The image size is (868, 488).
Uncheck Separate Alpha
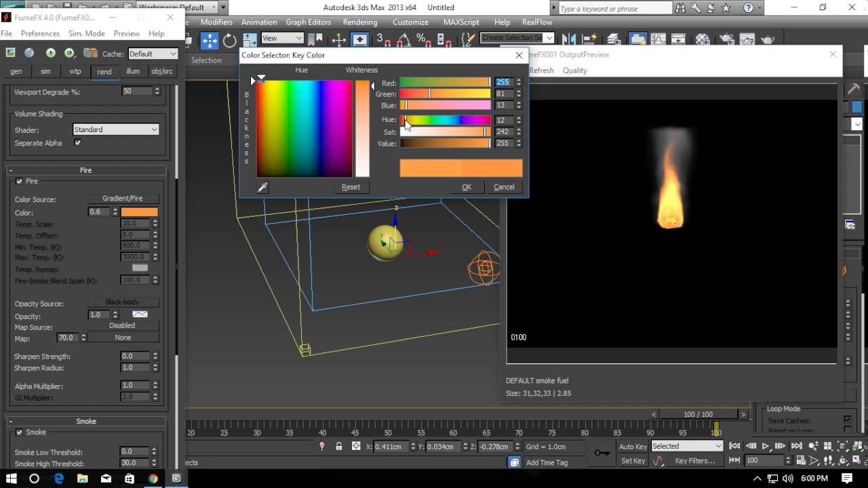77,143
